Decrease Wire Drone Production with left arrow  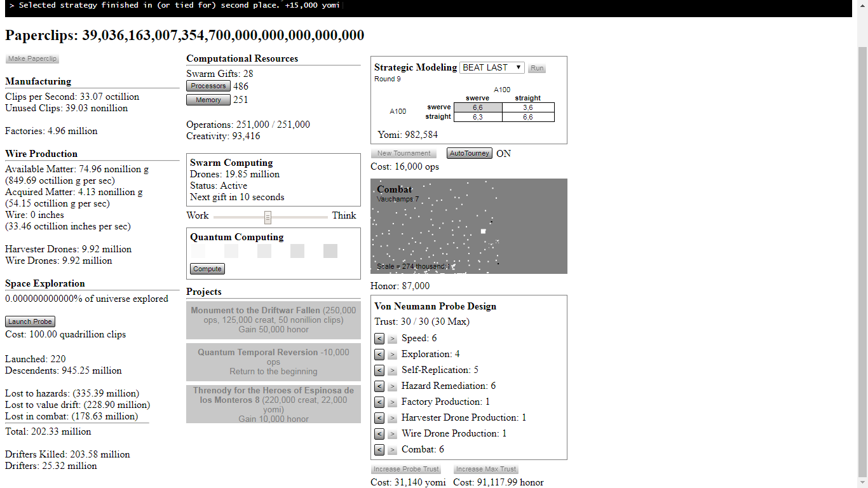[x=379, y=434]
